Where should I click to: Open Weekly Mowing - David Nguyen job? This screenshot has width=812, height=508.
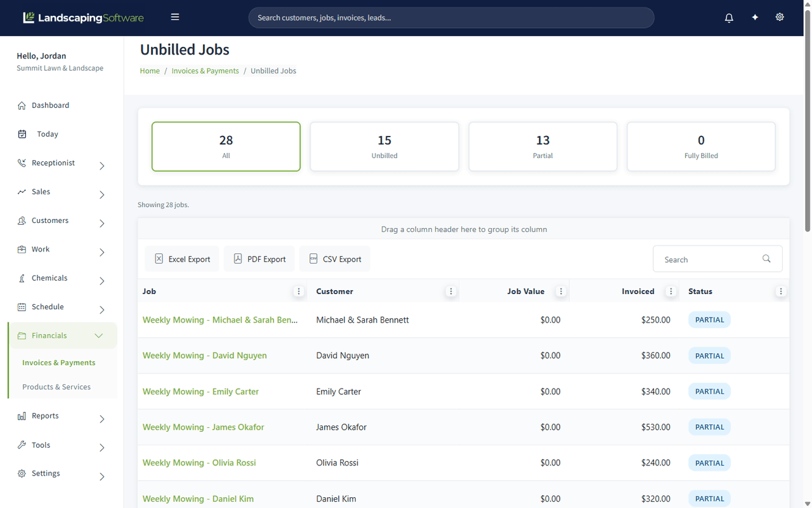(x=204, y=356)
